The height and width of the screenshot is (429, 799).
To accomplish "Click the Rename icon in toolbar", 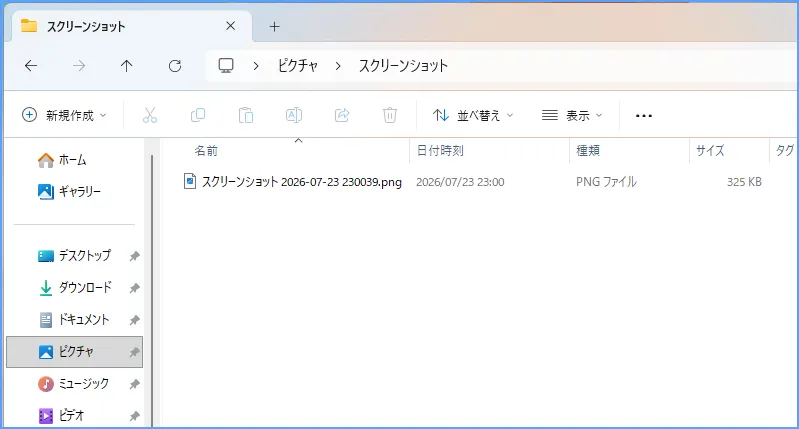I will (x=294, y=115).
